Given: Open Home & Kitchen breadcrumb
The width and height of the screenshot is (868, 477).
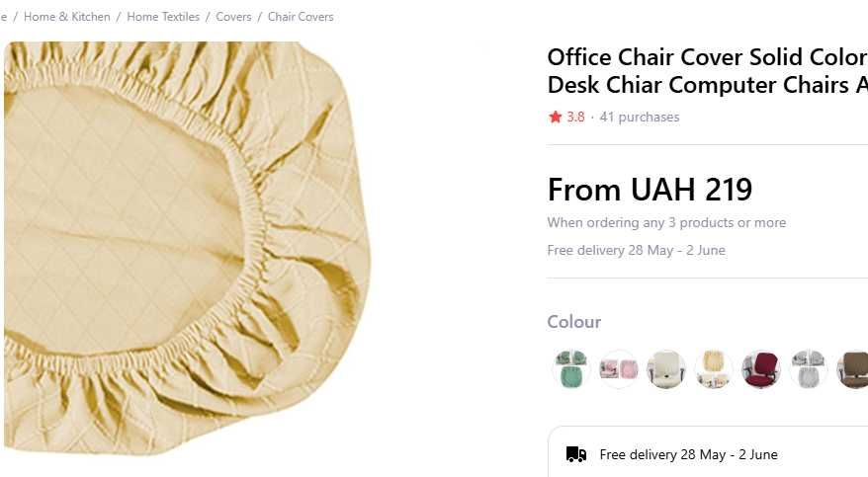Looking at the screenshot, I should pyautogui.click(x=67, y=17).
